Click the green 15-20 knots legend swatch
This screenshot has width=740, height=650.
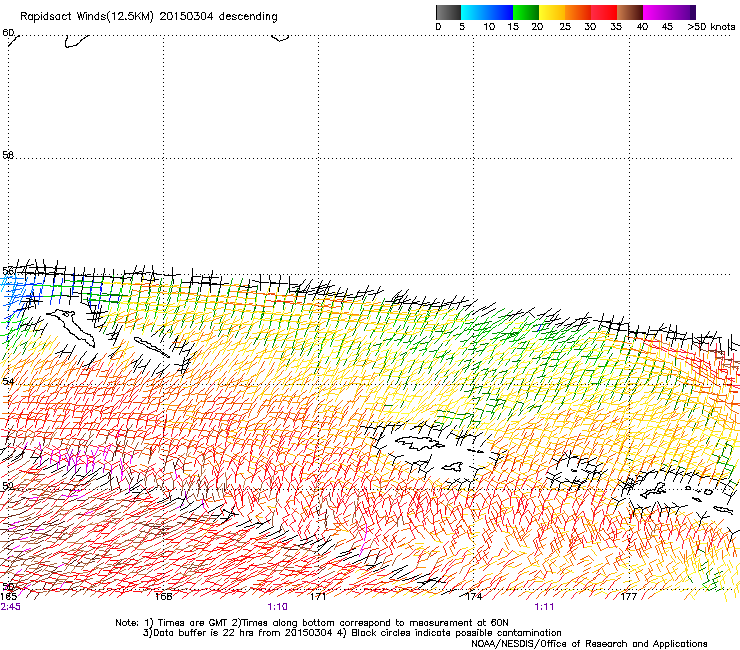[526, 12]
